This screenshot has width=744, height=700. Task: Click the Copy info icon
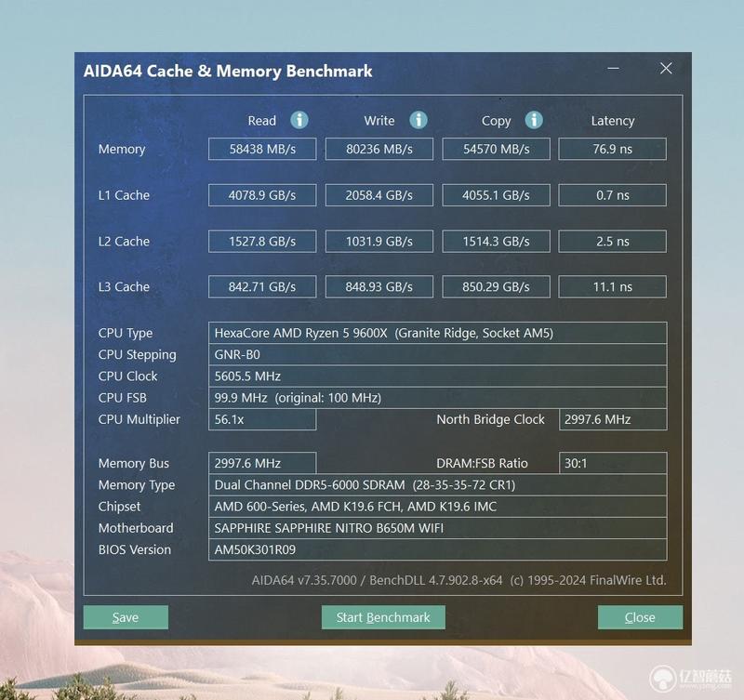pyautogui.click(x=534, y=120)
